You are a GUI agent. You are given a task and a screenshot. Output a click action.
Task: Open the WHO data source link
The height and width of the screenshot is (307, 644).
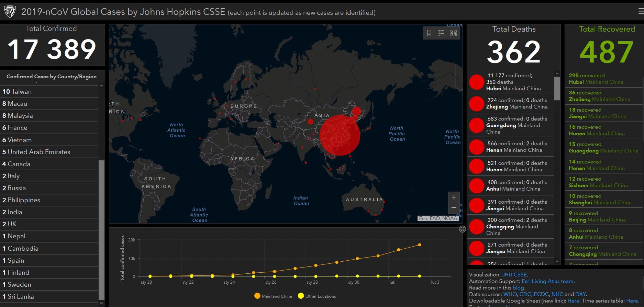510,294
